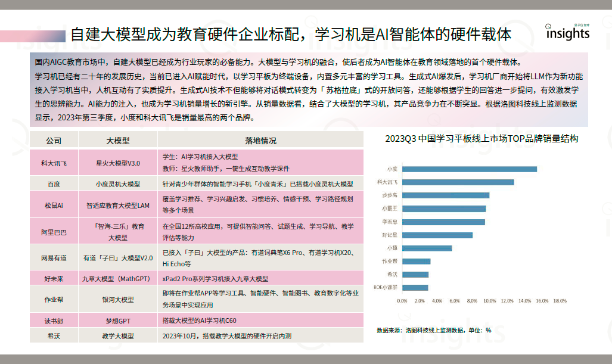Click the 2023年10月 内测 description cell
The image size is (612, 364).
pyautogui.click(x=261, y=335)
